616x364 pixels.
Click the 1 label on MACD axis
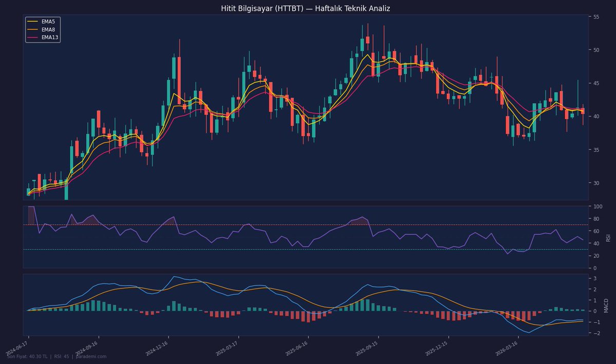pyautogui.click(x=595, y=300)
